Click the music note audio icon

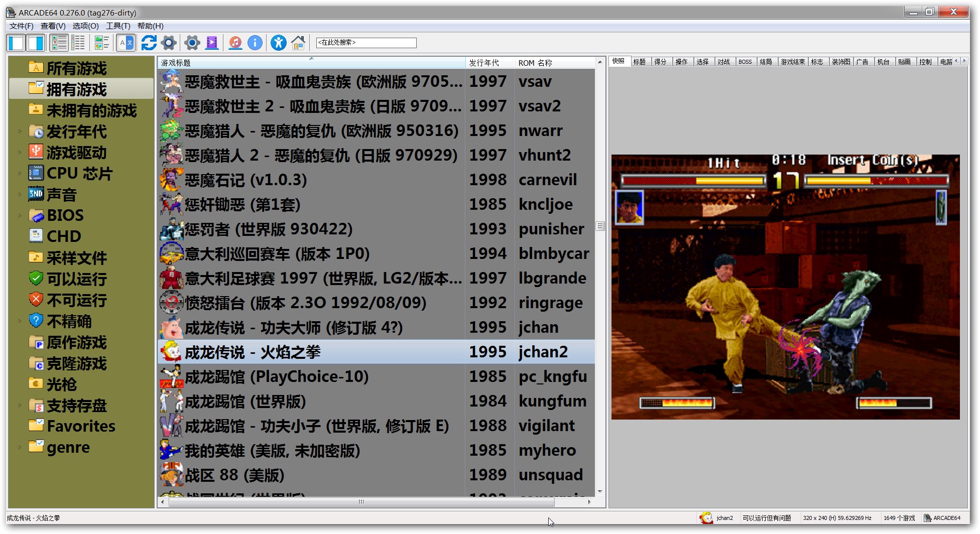(x=235, y=43)
